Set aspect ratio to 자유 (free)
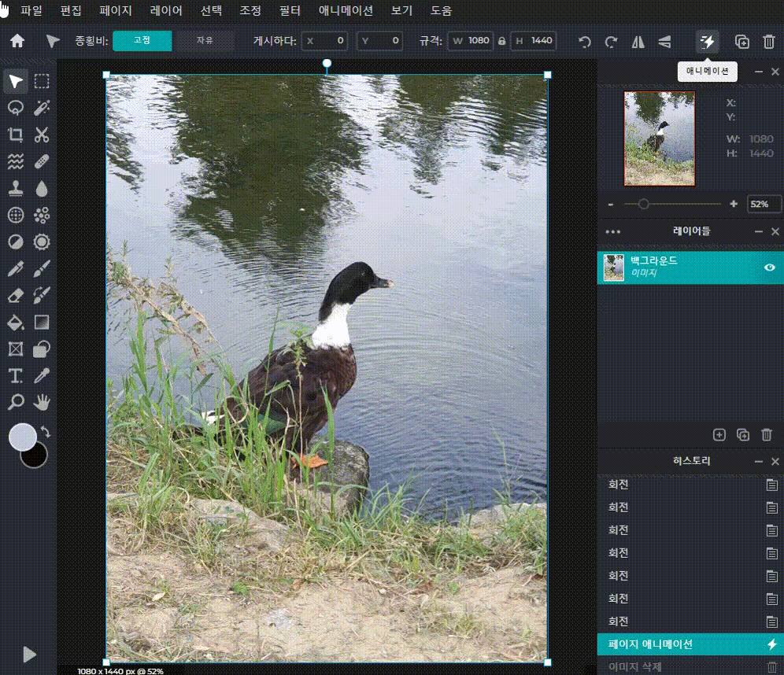 click(x=205, y=40)
